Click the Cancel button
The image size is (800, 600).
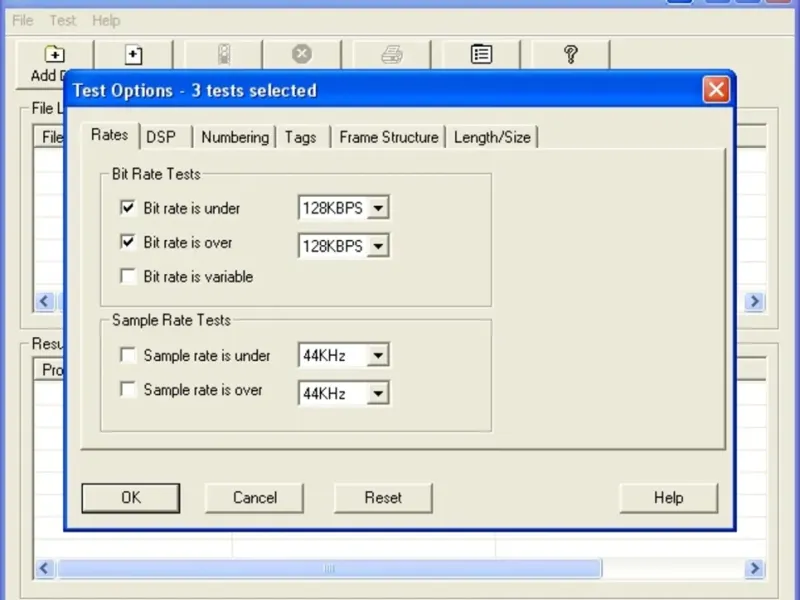click(255, 498)
